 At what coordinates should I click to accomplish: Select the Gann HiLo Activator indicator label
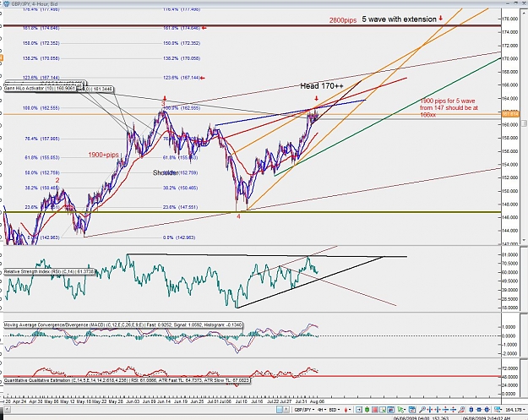click(40, 89)
